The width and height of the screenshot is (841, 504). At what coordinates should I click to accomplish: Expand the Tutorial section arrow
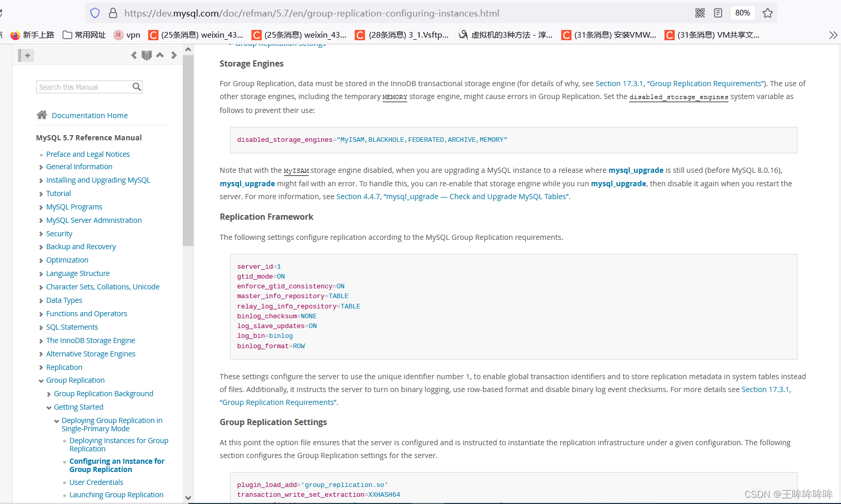tap(41, 194)
